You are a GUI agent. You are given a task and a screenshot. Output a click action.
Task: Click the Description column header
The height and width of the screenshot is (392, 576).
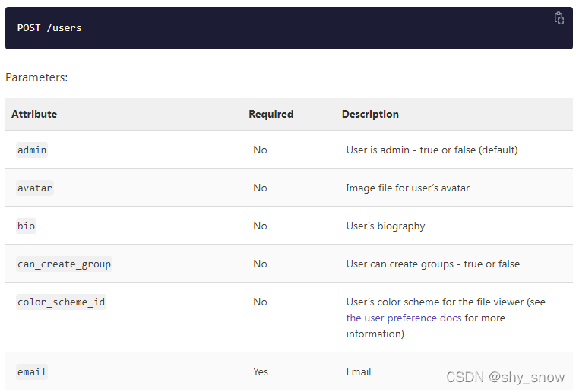[370, 114]
